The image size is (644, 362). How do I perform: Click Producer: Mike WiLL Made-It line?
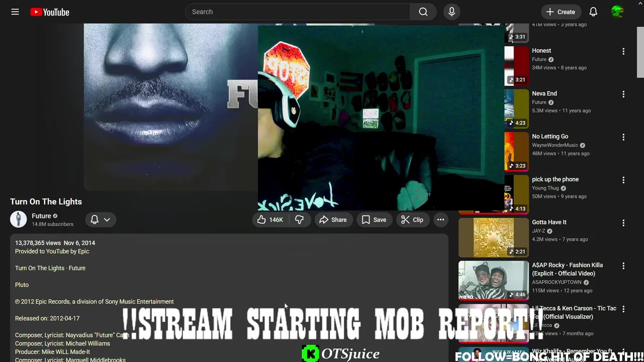[x=52, y=352]
